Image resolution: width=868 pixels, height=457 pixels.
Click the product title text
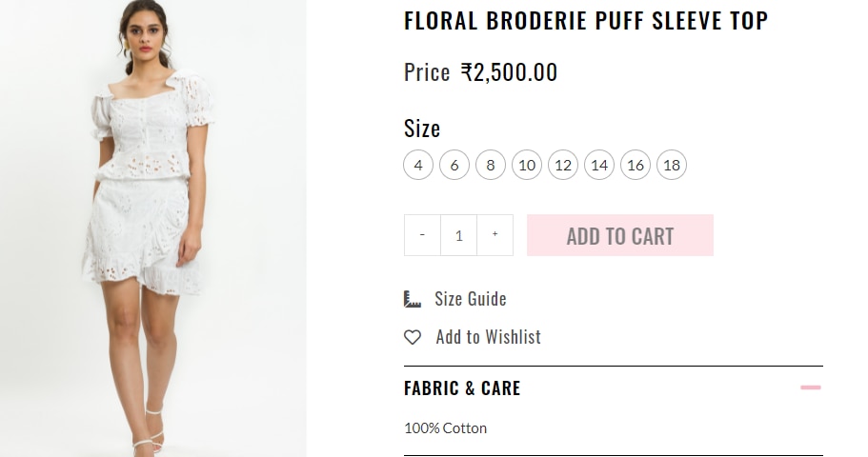[x=585, y=21]
